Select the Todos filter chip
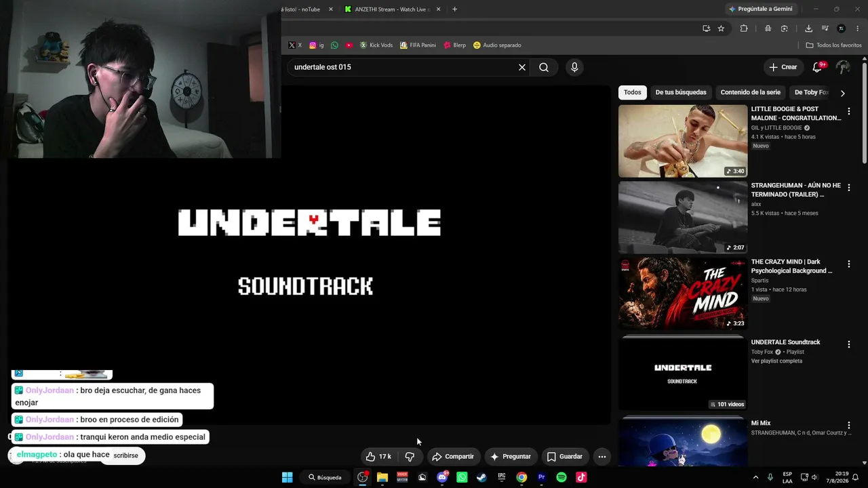The height and width of the screenshot is (488, 868). pyautogui.click(x=632, y=92)
